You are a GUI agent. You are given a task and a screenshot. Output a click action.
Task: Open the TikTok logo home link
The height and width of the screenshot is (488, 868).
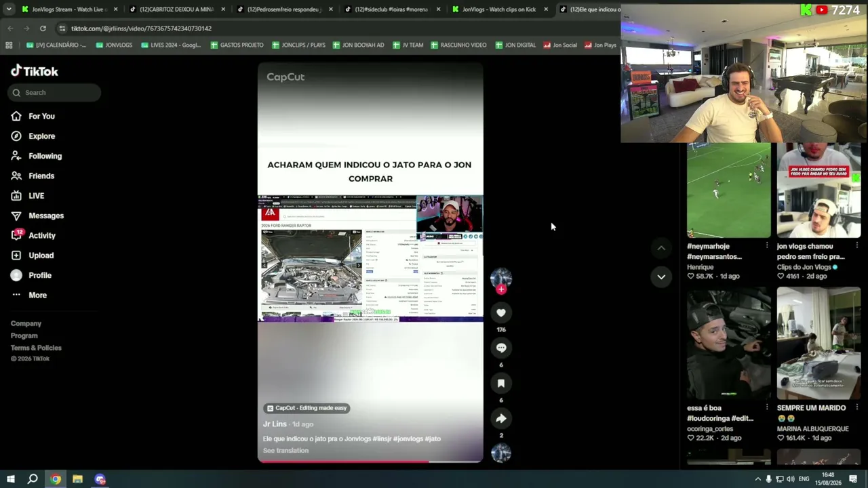[x=35, y=71]
